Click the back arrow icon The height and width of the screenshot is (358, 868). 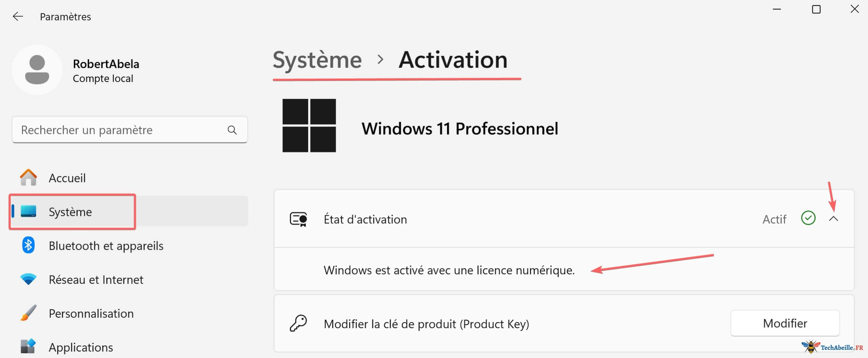(x=18, y=16)
